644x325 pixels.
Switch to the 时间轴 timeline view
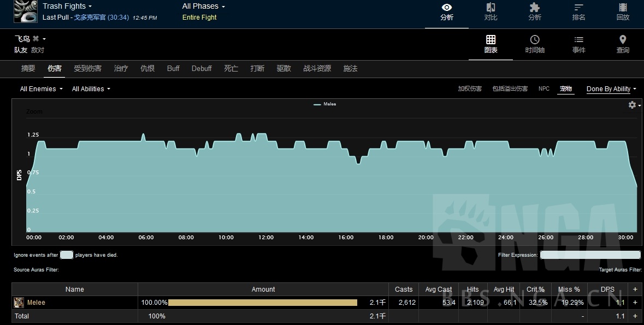click(535, 40)
